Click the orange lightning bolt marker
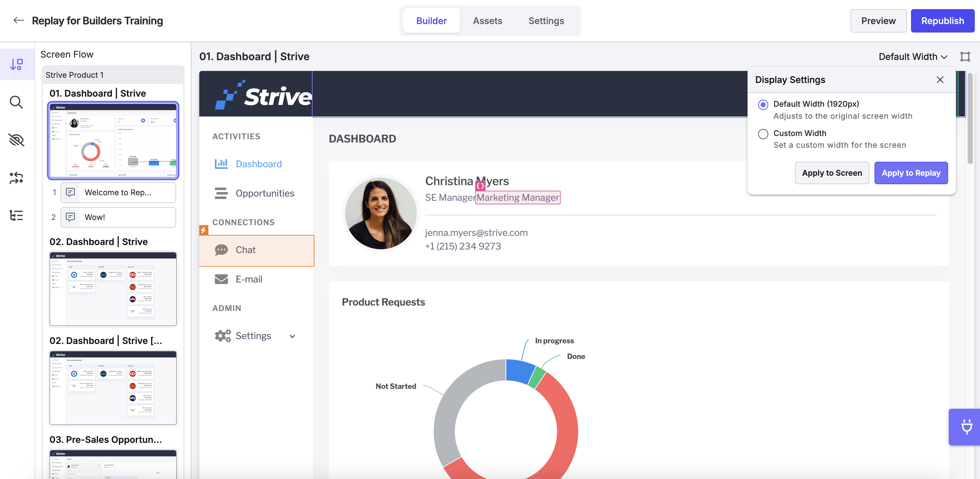The height and width of the screenshot is (479, 980). point(203,230)
